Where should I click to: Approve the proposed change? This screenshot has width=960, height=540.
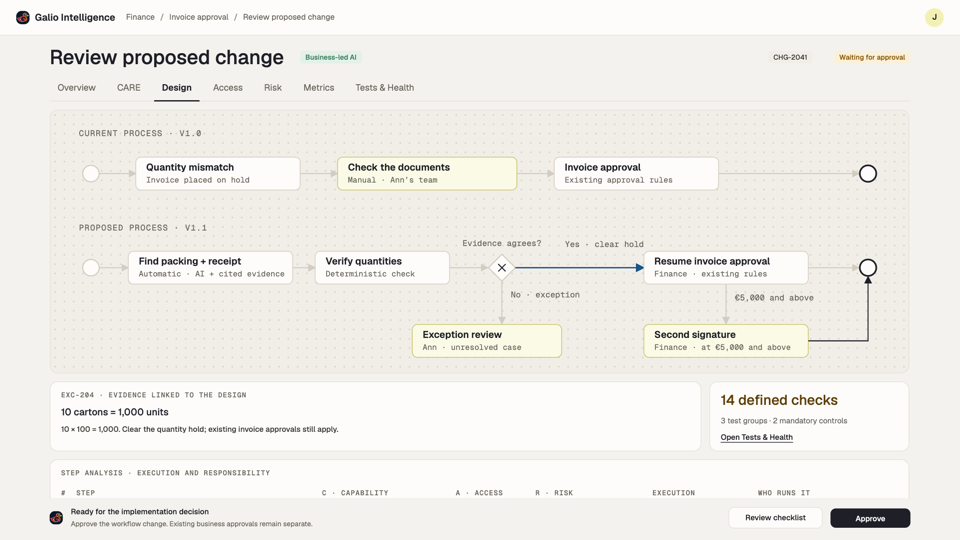[x=870, y=518]
